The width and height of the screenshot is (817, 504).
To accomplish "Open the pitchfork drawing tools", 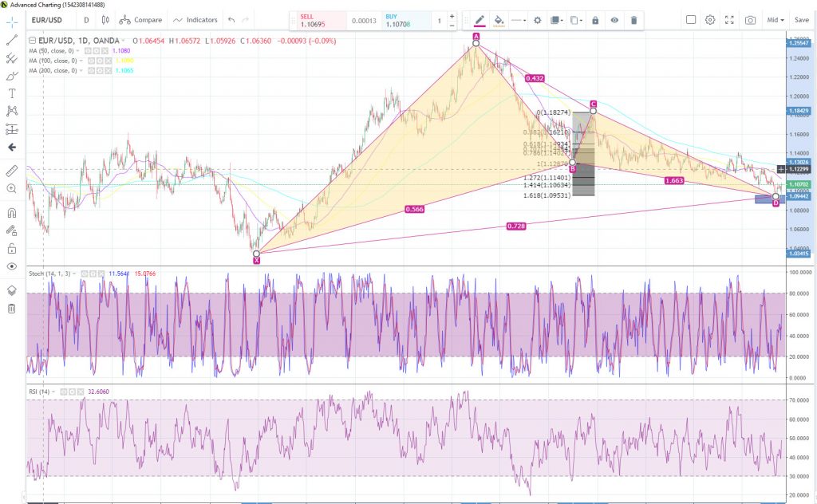I will tap(12, 57).
